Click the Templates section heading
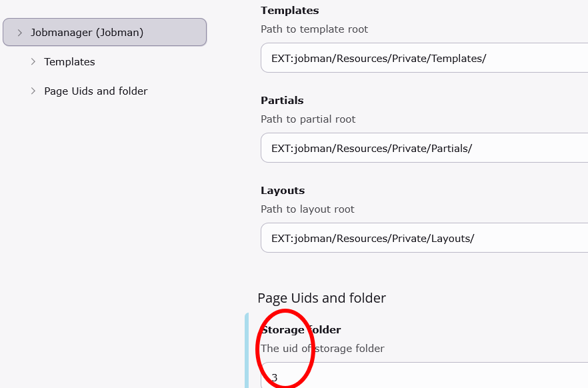Image resolution: width=588 pixels, height=388 pixels. coord(289,10)
